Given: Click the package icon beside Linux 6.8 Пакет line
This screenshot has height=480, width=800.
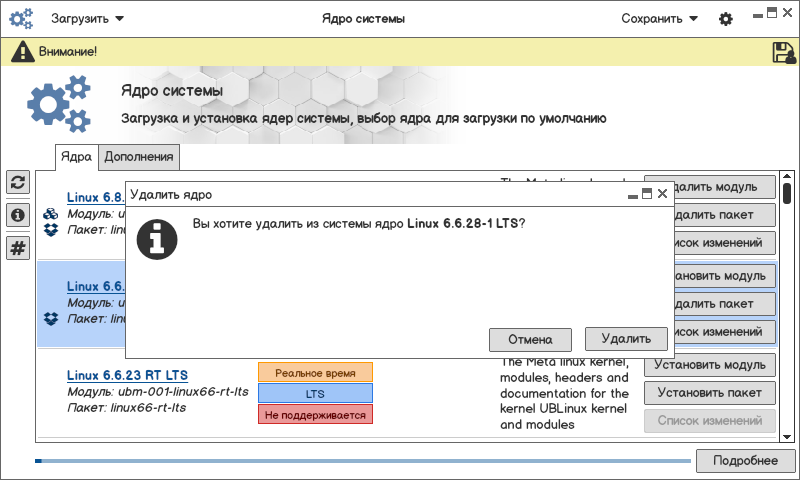Looking at the screenshot, I should 51,230.
